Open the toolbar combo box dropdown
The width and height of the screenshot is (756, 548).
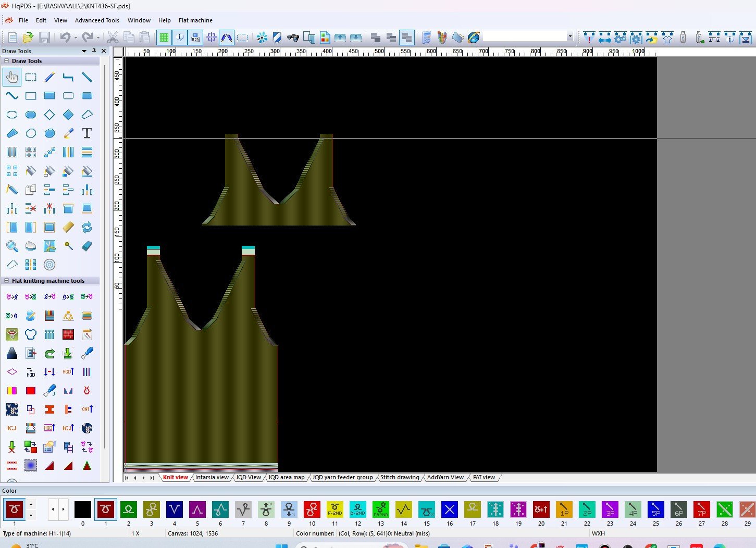[x=569, y=37]
